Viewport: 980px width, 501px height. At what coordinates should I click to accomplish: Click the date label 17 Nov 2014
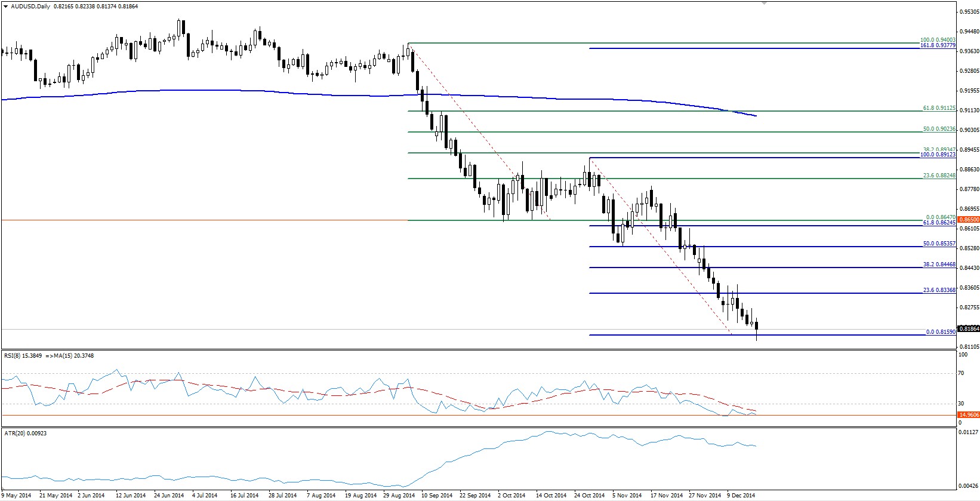click(x=667, y=496)
